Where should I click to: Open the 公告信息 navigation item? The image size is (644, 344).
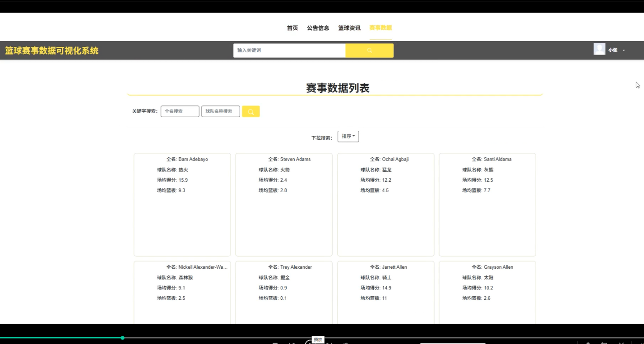coord(318,28)
